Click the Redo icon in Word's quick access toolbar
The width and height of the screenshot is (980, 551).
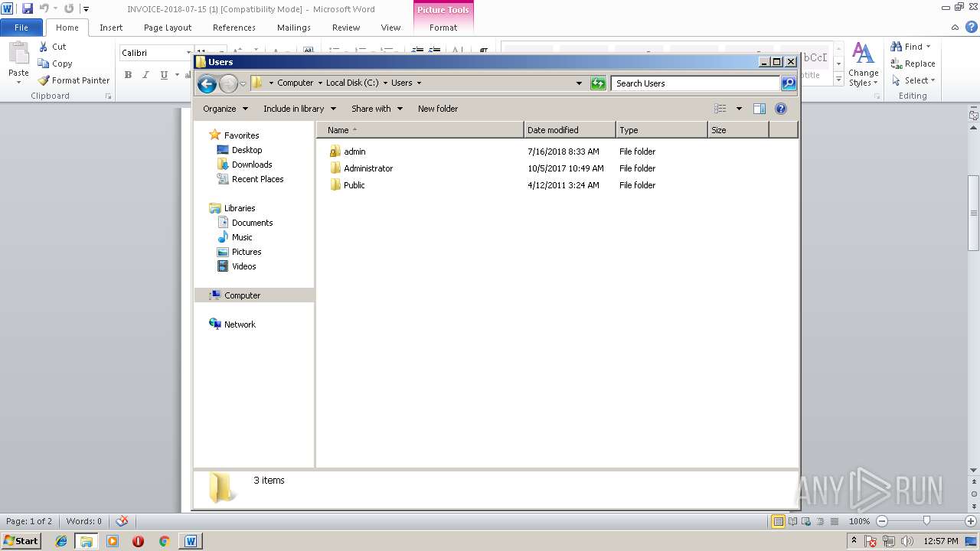pos(69,8)
